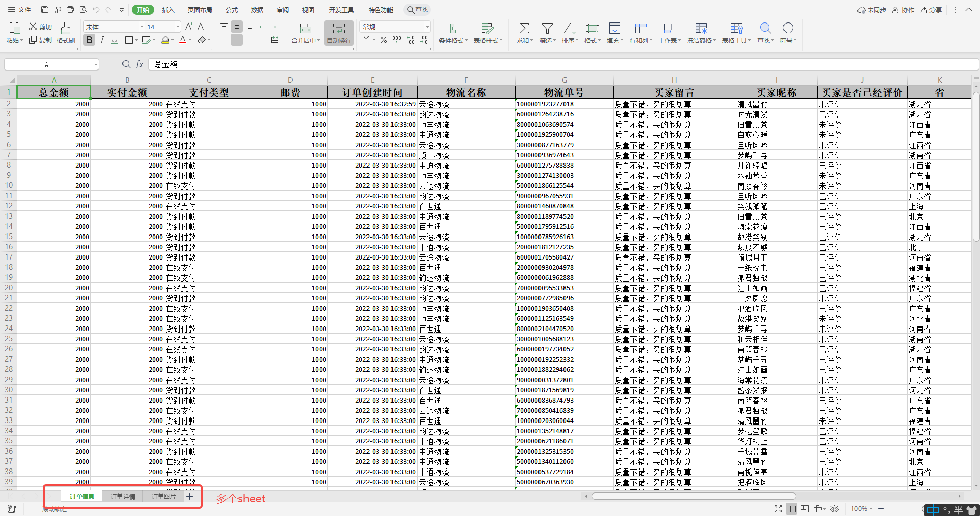Expand the number format dropdown showing 常规
The width and height of the screenshot is (980, 516).
[427, 27]
